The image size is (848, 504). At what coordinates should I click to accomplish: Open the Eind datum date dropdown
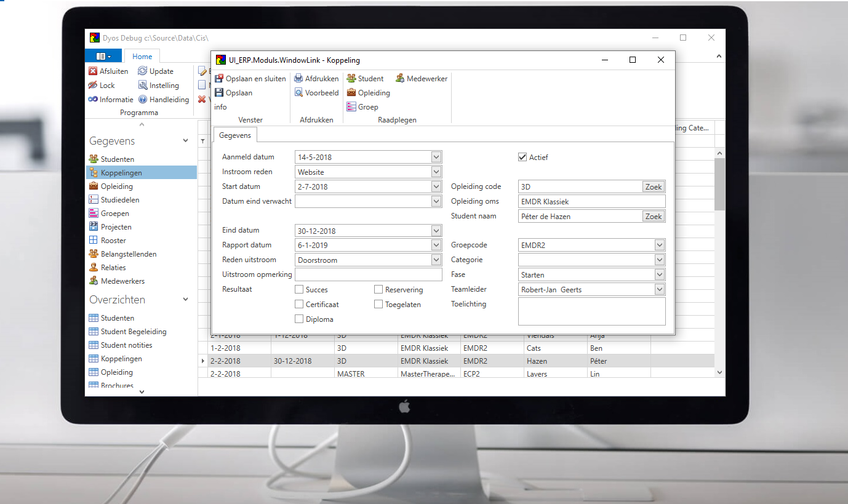[436, 231]
